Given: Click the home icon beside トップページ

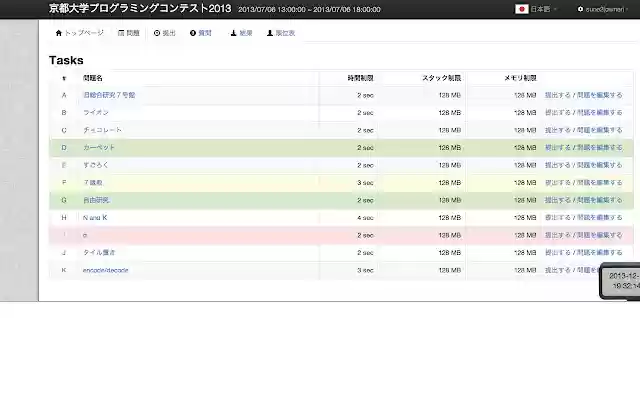Looking at the screenshot, I should pyautogui.click(x=58, y=33).
